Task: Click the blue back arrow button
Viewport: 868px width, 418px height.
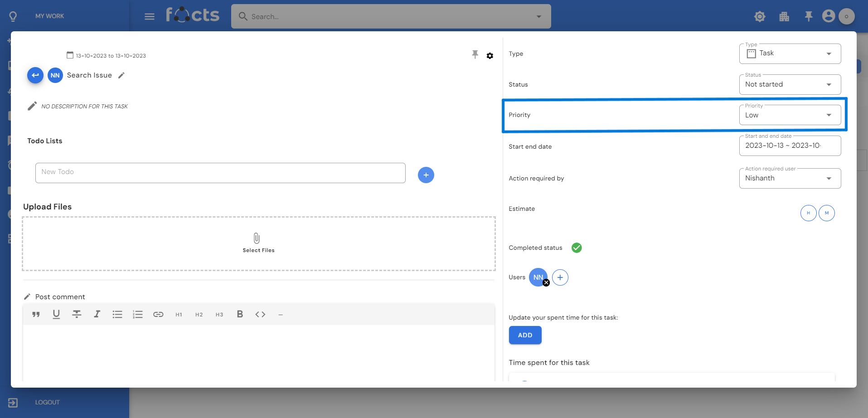Action: pos(35,75)
